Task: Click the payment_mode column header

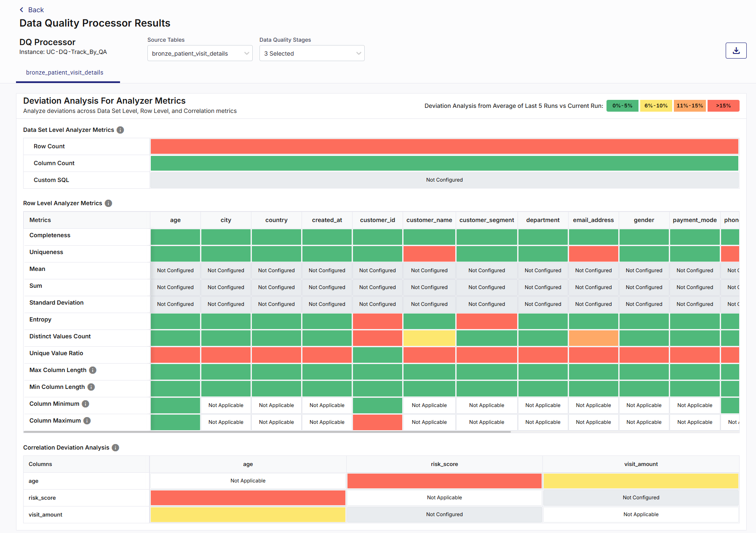Action: (695, 220)
